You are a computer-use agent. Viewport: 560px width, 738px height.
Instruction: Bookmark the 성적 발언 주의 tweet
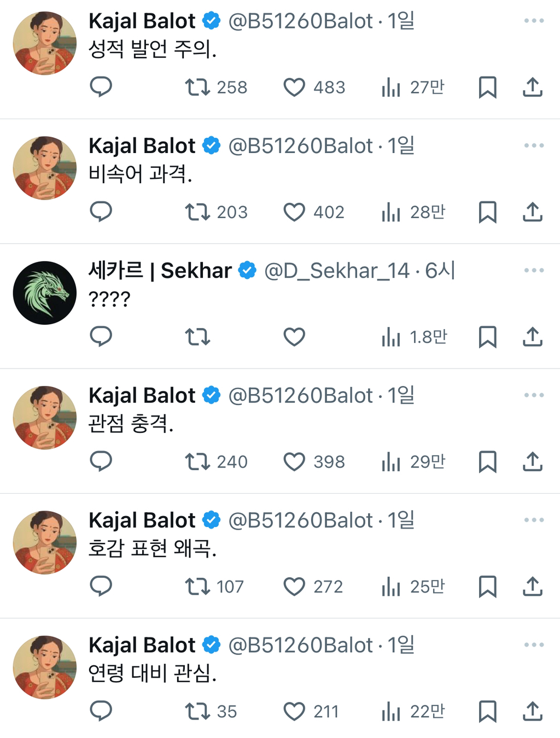(487, 87)
